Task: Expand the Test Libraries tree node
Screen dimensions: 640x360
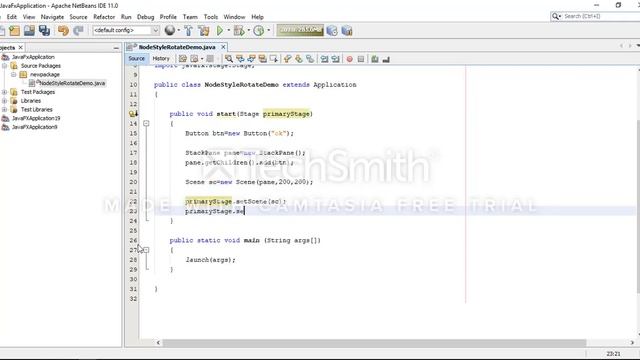Action: 4,110
